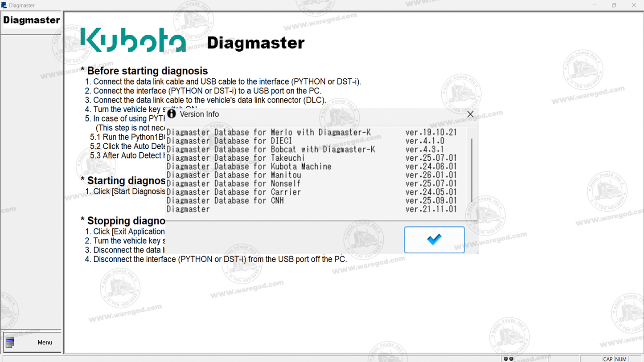Dismiss Version Info using the X button

470,114
